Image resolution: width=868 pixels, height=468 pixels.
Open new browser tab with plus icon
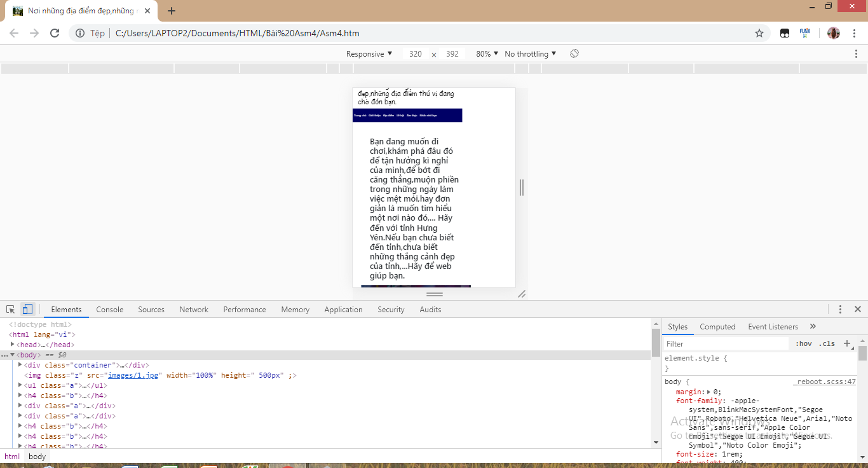coord(172,11)
